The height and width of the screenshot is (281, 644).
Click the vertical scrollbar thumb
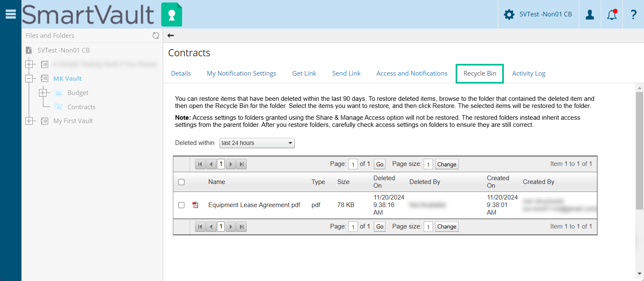click(x=640, y=150)
